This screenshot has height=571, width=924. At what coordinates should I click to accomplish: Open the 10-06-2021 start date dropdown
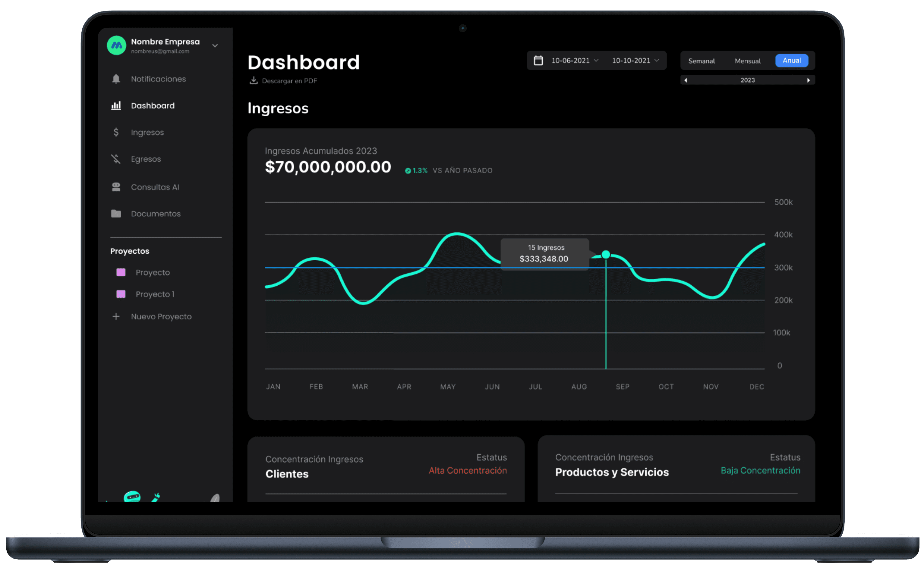(x=575, y=61)
